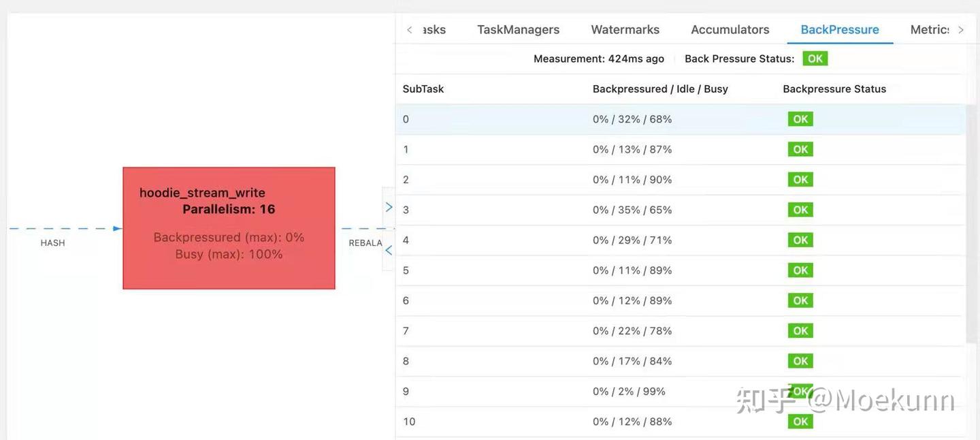Click the OK status badge for subtask 3
Image resolution: width=980 pixels, height=440 pixels.
click(800, 210)
